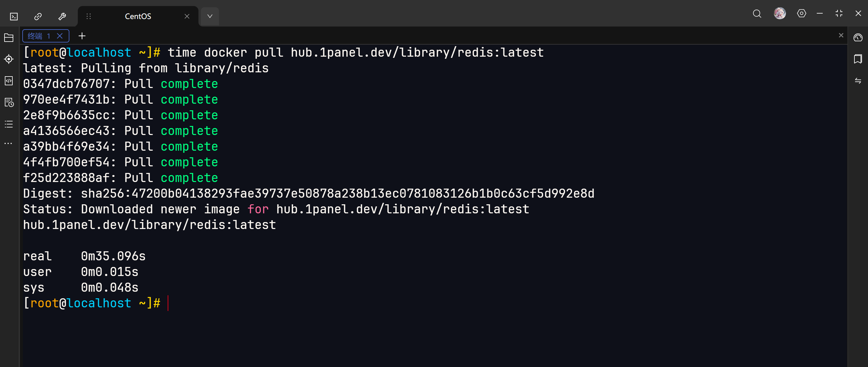Open the performance monitor in right sidebar
The width and height of the screenshot is (868, 367).
pos(858,38)
